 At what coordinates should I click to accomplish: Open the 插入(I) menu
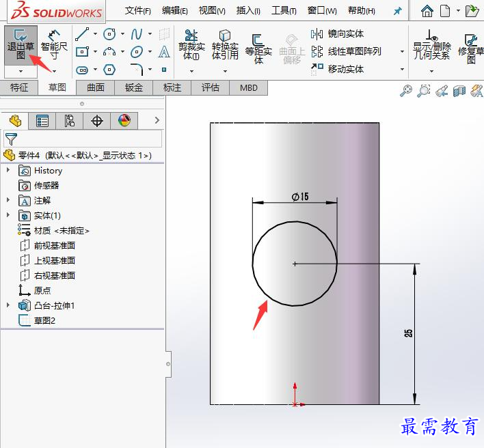[248, 11]
